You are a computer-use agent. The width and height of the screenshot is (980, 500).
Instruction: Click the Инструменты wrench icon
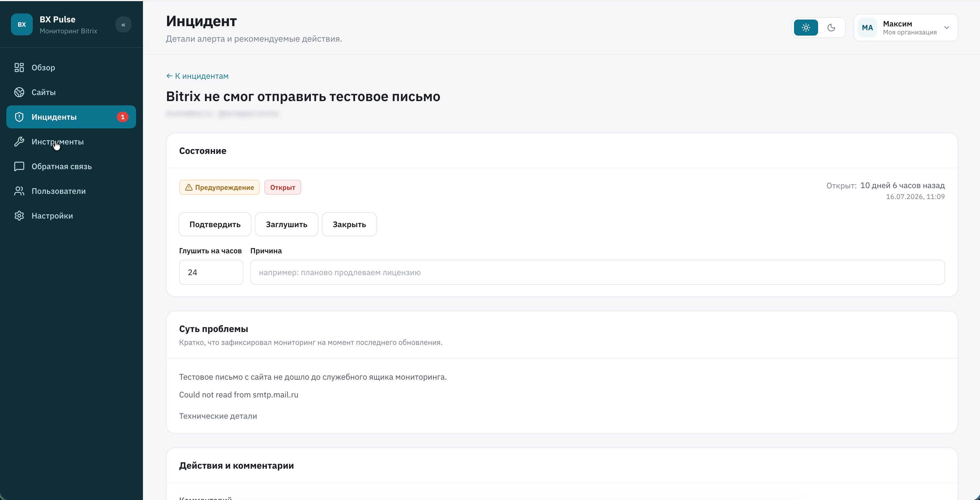(19, 142)
